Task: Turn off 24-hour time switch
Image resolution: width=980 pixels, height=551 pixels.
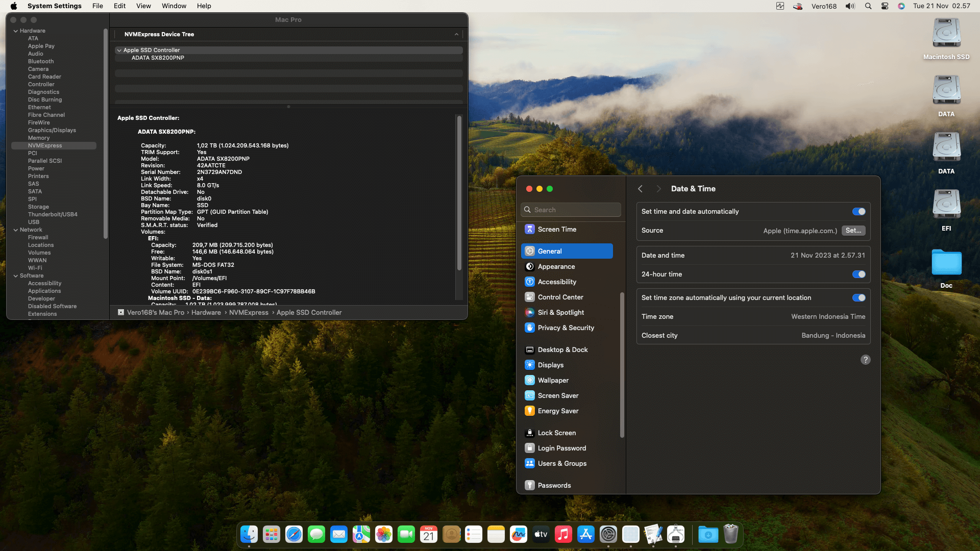Action: [x=859, y=274]
